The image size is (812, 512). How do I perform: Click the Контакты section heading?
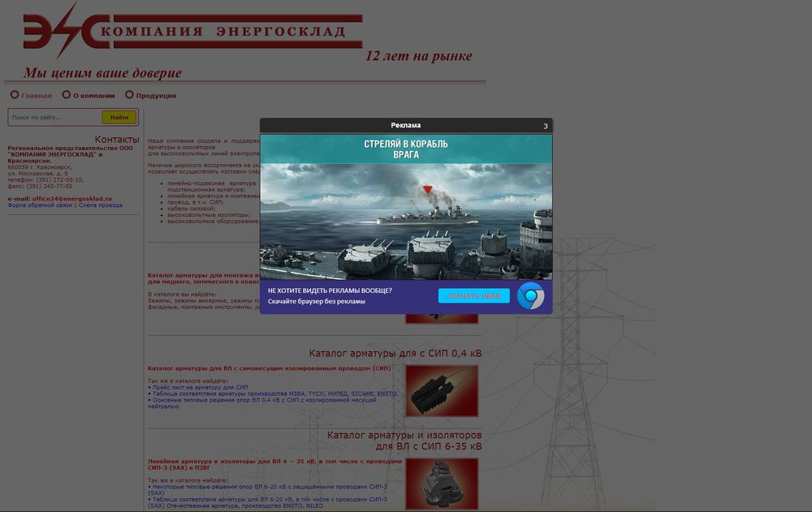pyautogui.click(x=117, y=140)
